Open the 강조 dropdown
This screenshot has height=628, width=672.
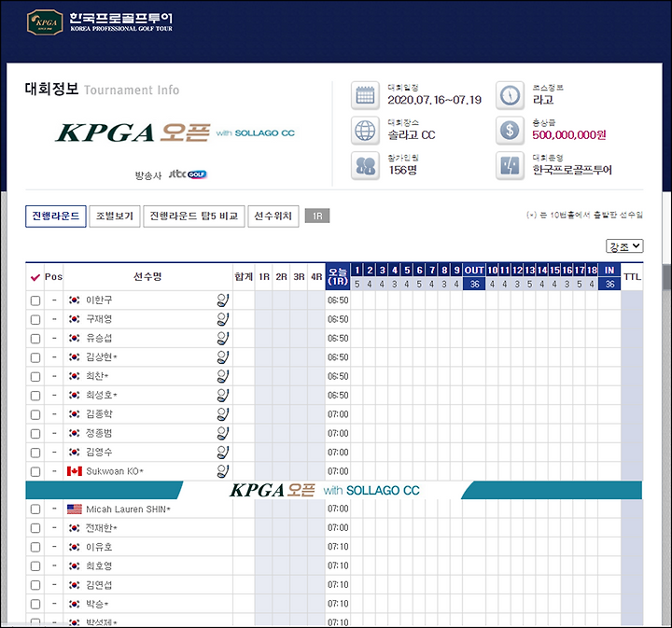click(x=624, y=246)
